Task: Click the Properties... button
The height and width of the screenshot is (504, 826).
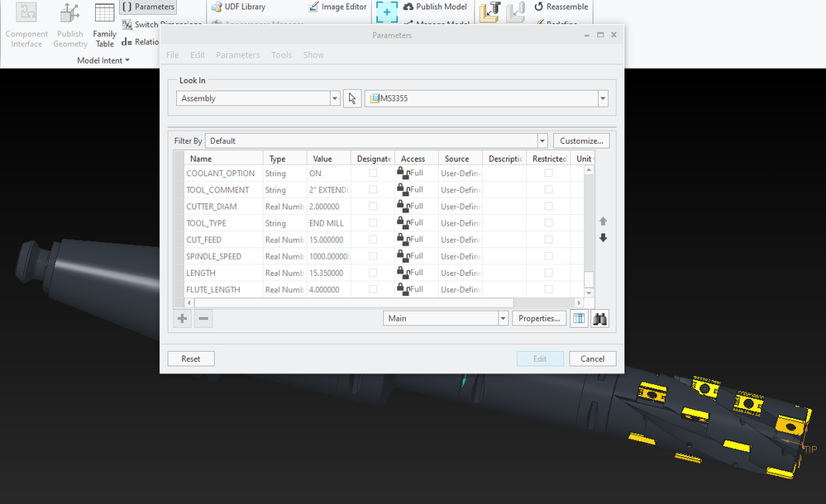Action: tap(539, 319)
